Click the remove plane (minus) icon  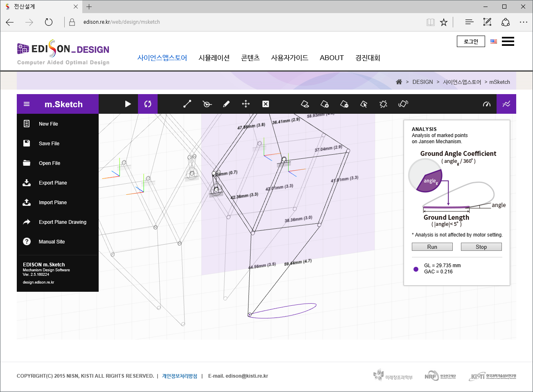344,104
